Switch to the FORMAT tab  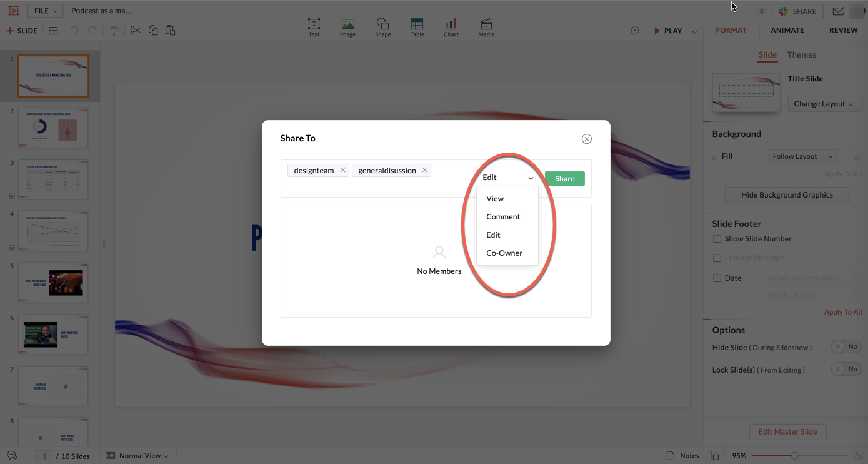(x=731, y=30)
